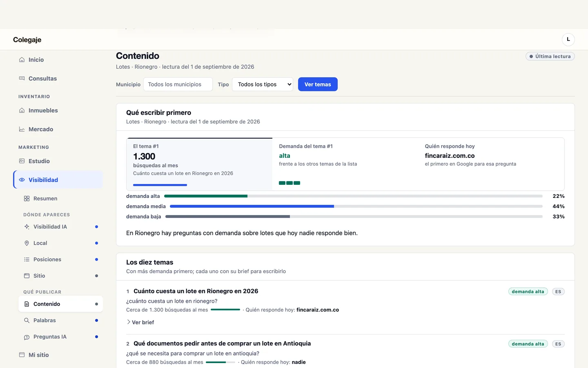Click the Última lectura badge

tap(550, 56)
